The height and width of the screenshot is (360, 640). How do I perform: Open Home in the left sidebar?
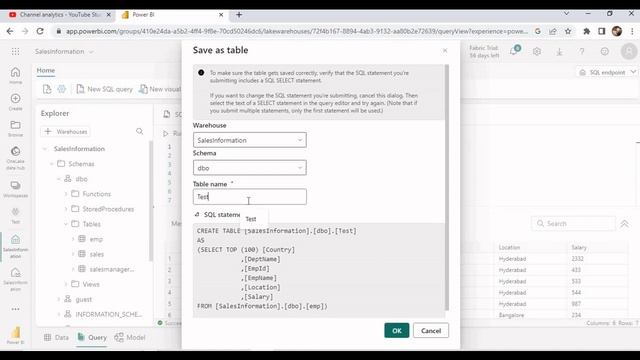(16, 76)
